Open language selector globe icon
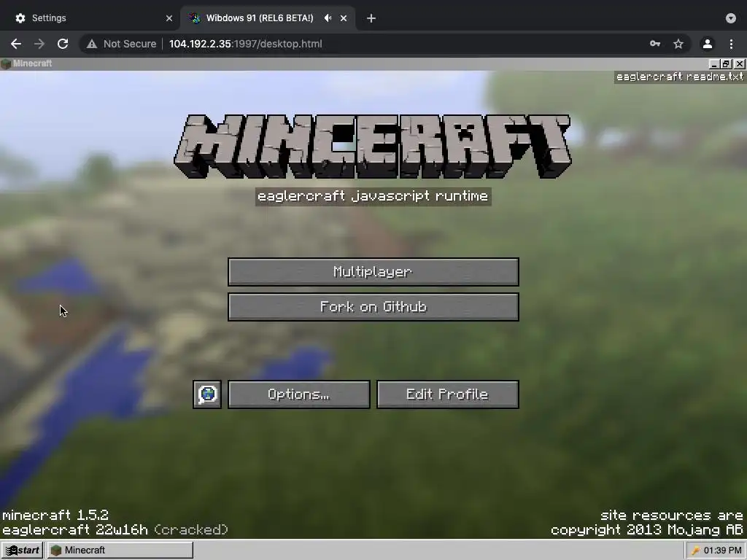 (x=207, y=394)
